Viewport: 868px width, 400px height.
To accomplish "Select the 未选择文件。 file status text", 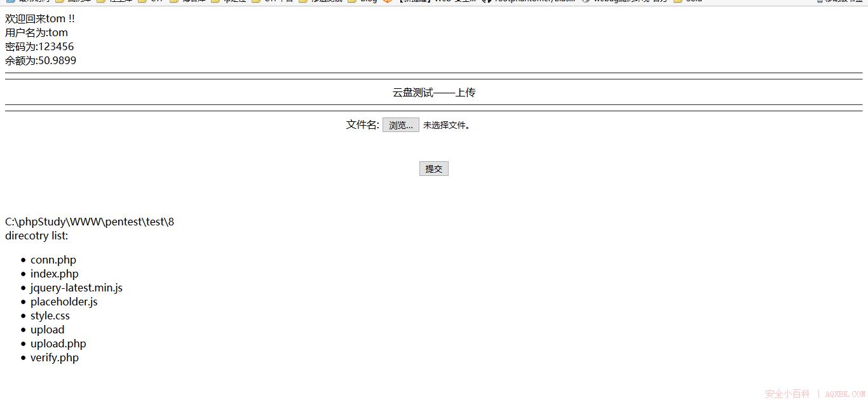I will 447,126.
